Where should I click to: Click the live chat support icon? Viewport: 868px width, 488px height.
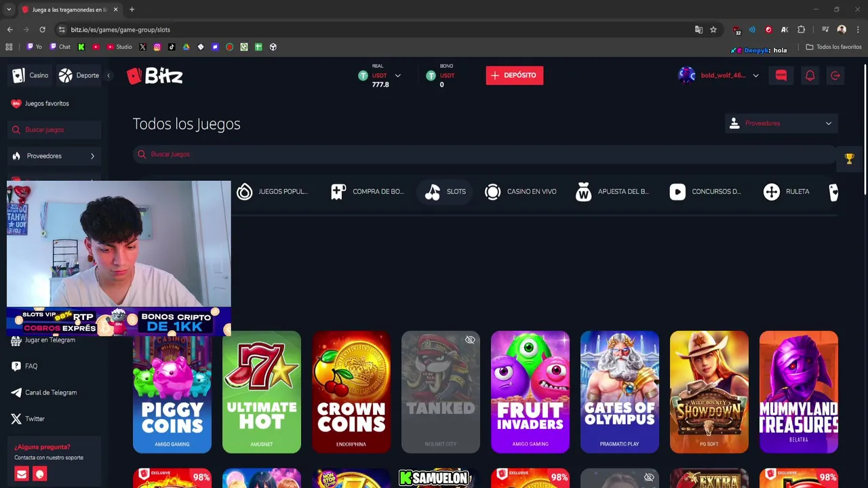coord(39,474)
